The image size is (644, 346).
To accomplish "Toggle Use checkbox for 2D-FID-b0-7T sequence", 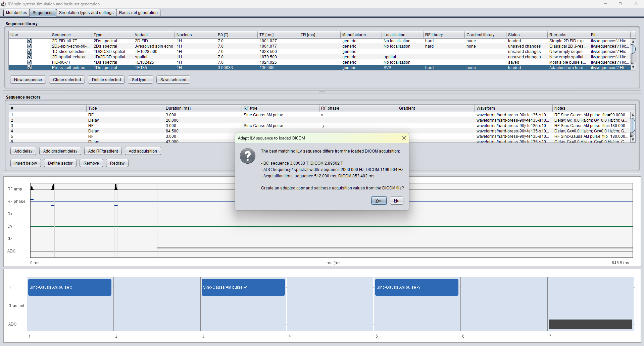I will [x=30, y=41].
